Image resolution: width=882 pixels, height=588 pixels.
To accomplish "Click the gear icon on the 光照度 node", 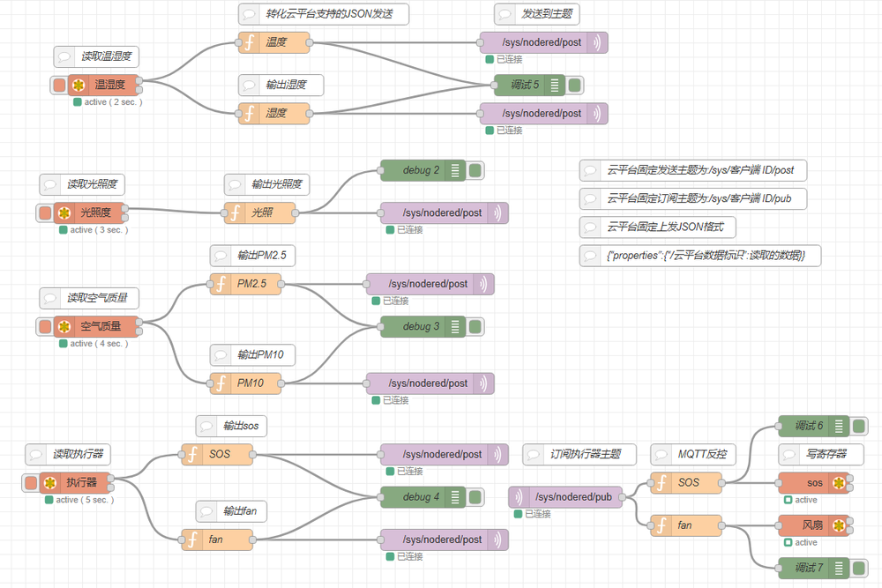I will pos(64,212).
